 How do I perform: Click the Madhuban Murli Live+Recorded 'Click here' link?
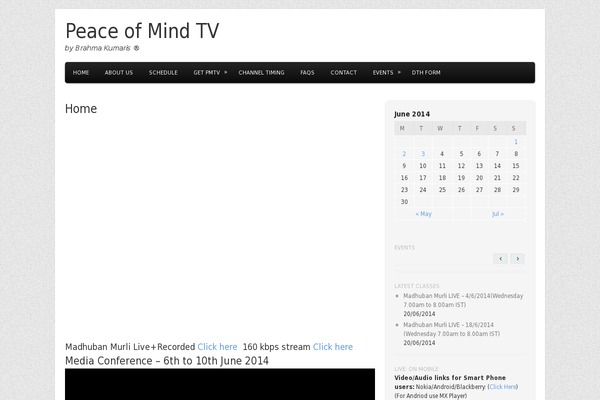pos(217,347)
